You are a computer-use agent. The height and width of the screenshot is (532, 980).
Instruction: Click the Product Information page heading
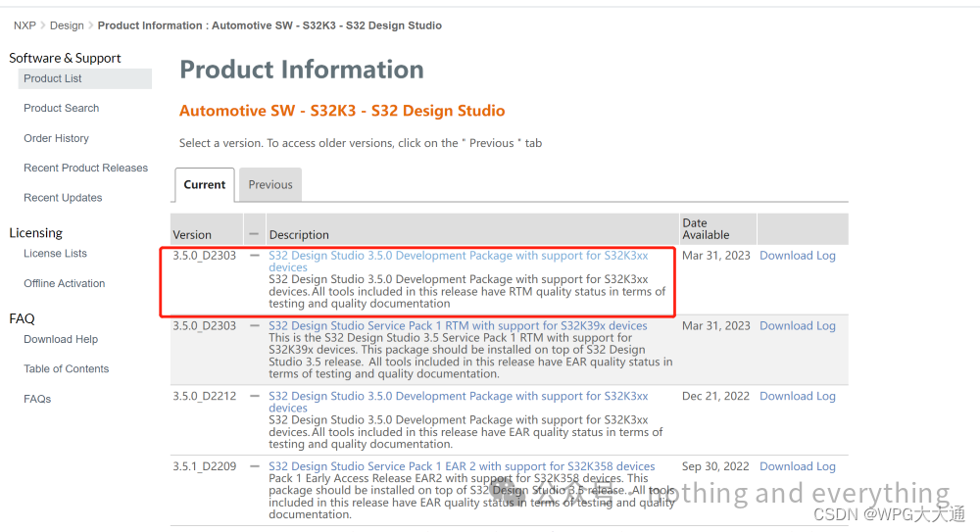(302, 70)
